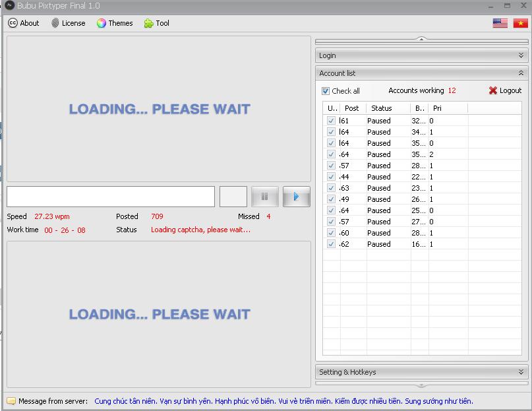Screen dimensions: 532x411
Task: Toggle the Check all checkbox
Action: pos(326,91)
